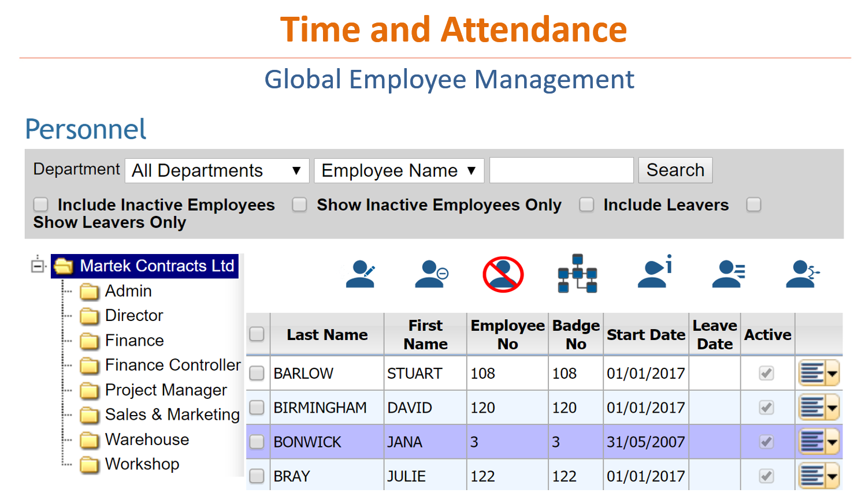The width and height of the screenshot is (865, 504).
Task: Toggle the Include Leavers checkbox
Action: click(586, 204)
